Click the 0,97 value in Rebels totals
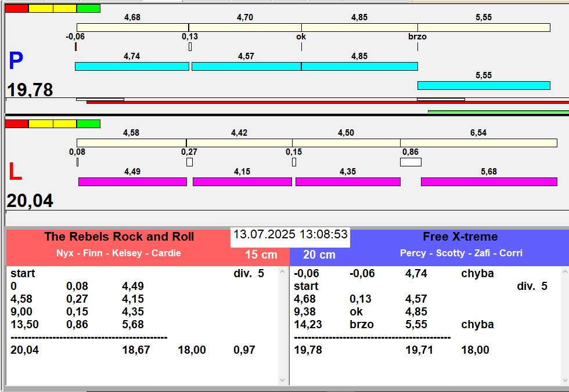 [244, 350]
